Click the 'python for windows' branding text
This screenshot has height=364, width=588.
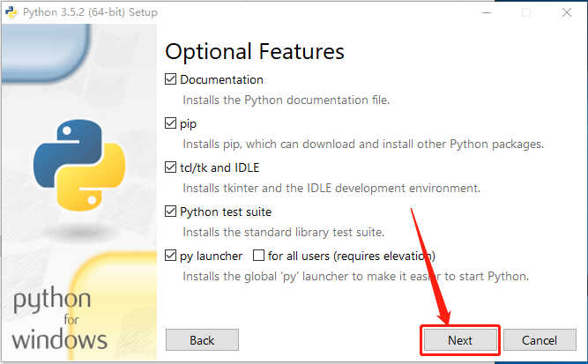[60, 319]
